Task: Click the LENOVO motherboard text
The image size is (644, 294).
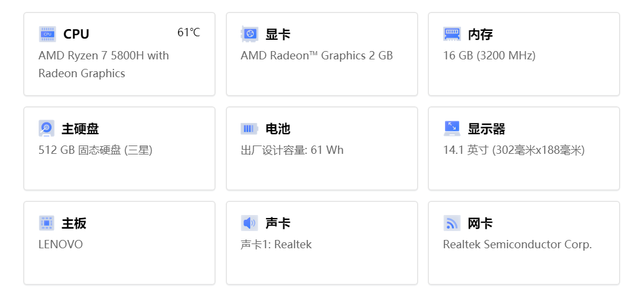Action: click(x=61, y=245)
